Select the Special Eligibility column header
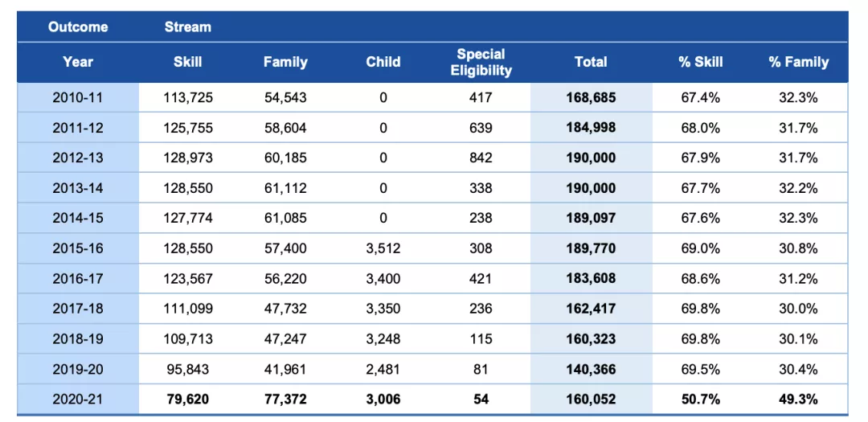The width and height of the screenshot is (868, 422). coord(481,62)
